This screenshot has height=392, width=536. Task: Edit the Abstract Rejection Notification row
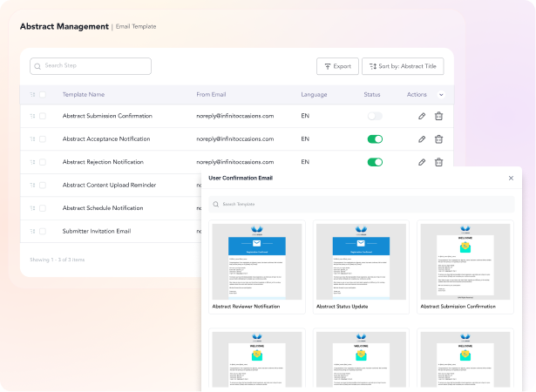(422, 162)
